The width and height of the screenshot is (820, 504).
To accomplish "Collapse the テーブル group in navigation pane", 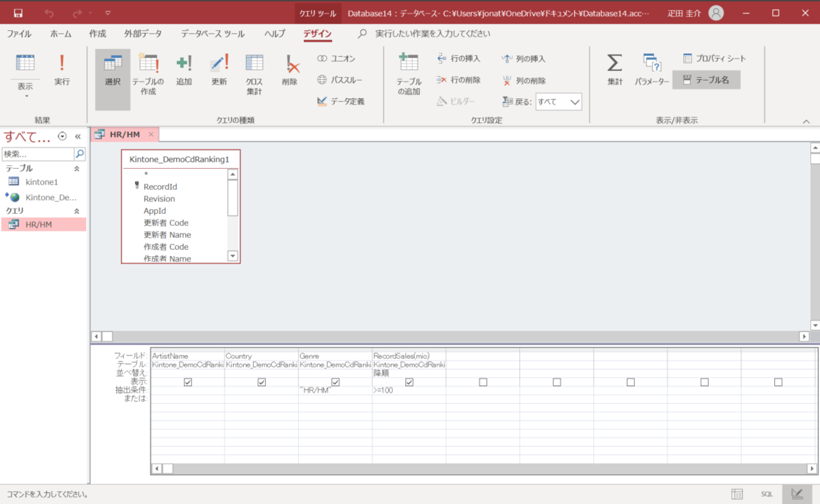I will [x=77, y=169].
